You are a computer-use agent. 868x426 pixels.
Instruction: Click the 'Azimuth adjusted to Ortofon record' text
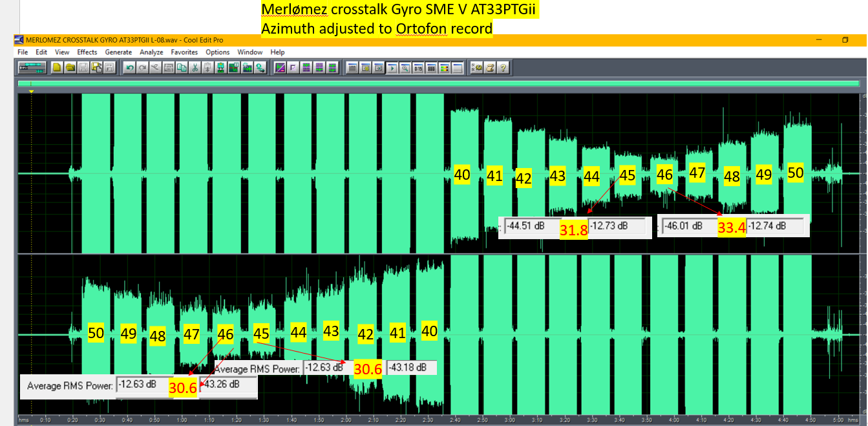pyautogui.click(x=377, y=28)
